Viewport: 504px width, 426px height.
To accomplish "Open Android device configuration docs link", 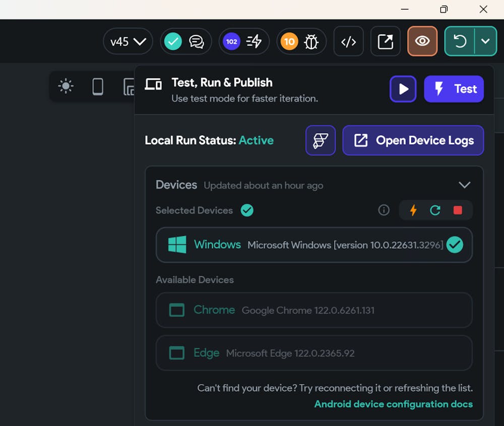I will click(x=393, y=404).
